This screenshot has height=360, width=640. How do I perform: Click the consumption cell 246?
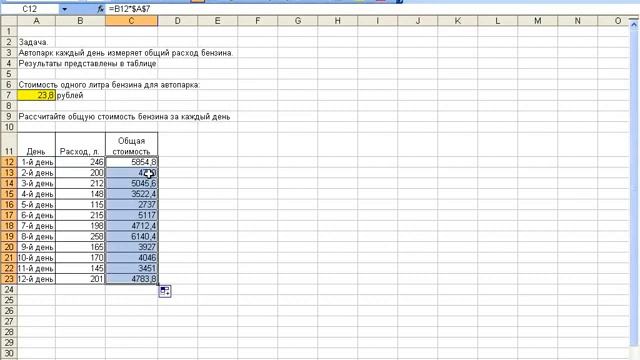pos(80,162)
